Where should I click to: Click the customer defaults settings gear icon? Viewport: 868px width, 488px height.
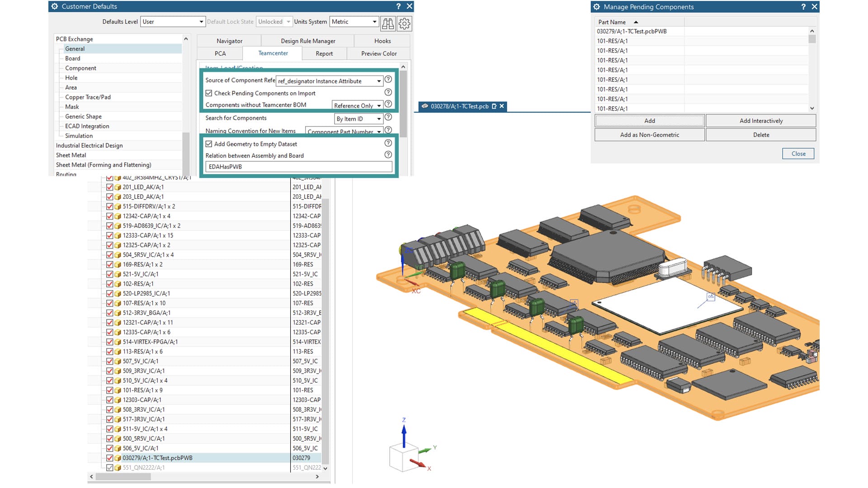coord(404,23)
